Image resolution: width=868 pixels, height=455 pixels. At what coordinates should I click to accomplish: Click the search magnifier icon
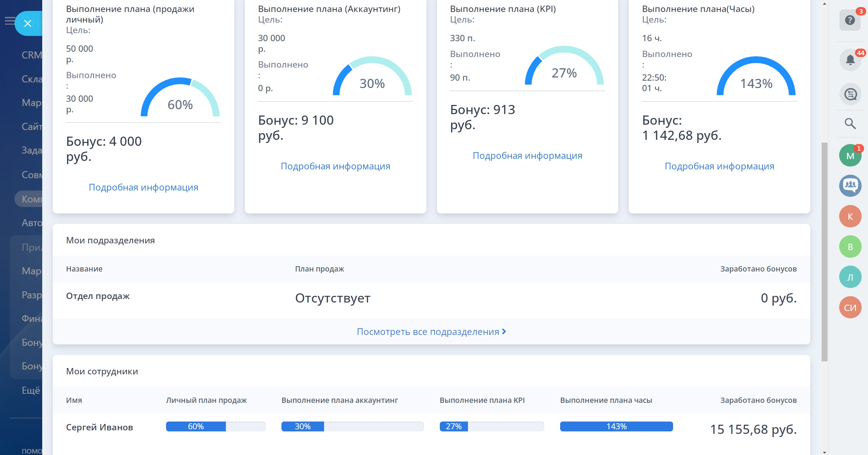tap(850, 123)
